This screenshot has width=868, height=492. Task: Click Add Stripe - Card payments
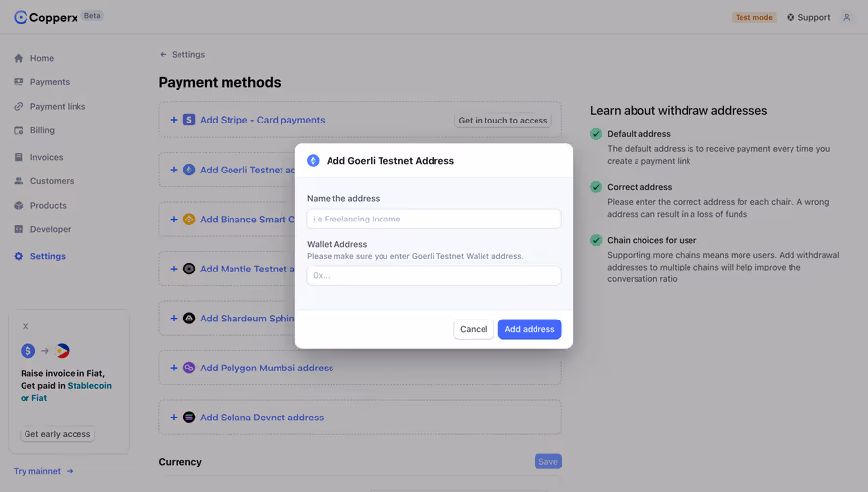point(263,121)
